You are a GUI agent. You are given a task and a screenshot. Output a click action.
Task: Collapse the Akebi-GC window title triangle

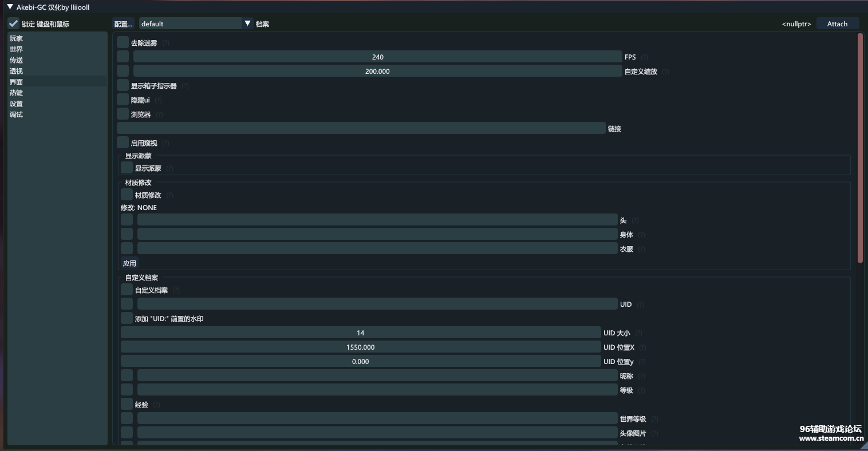10,7
